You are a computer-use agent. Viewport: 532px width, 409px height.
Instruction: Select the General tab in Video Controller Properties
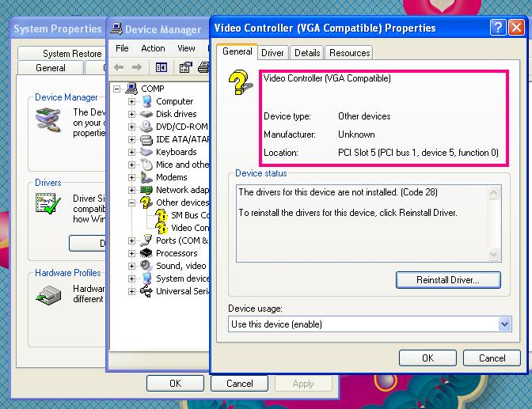coord(237,51)
